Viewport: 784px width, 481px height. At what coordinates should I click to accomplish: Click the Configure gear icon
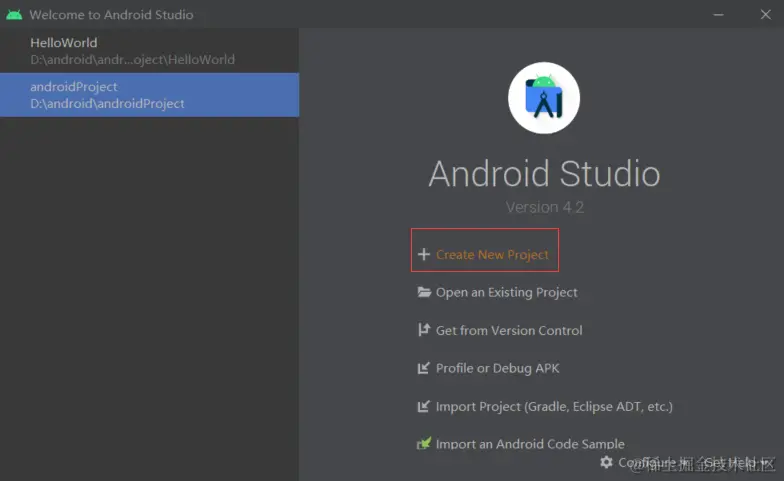pyautogui.click(x=606, y=462)
